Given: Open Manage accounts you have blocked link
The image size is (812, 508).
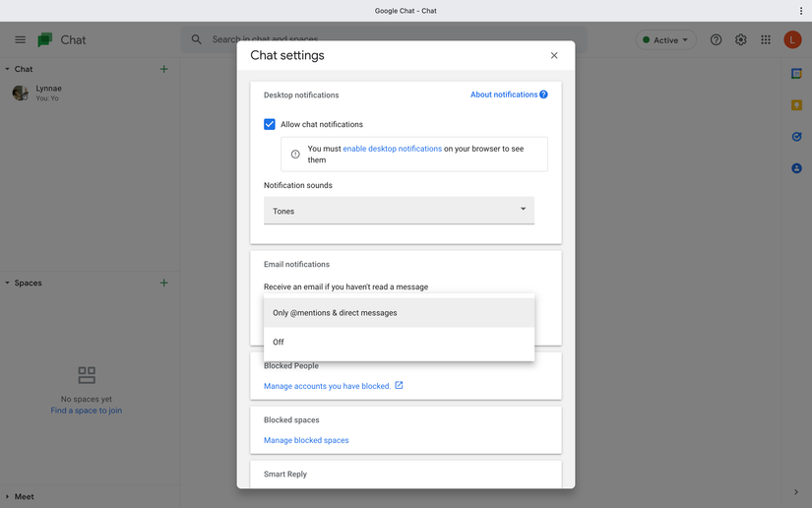Looking at the screenshot, I should click(x=328, y=386).
